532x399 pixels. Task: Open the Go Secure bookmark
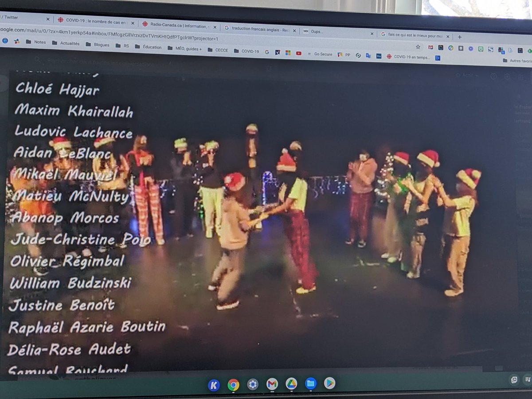tap(319, 54)
